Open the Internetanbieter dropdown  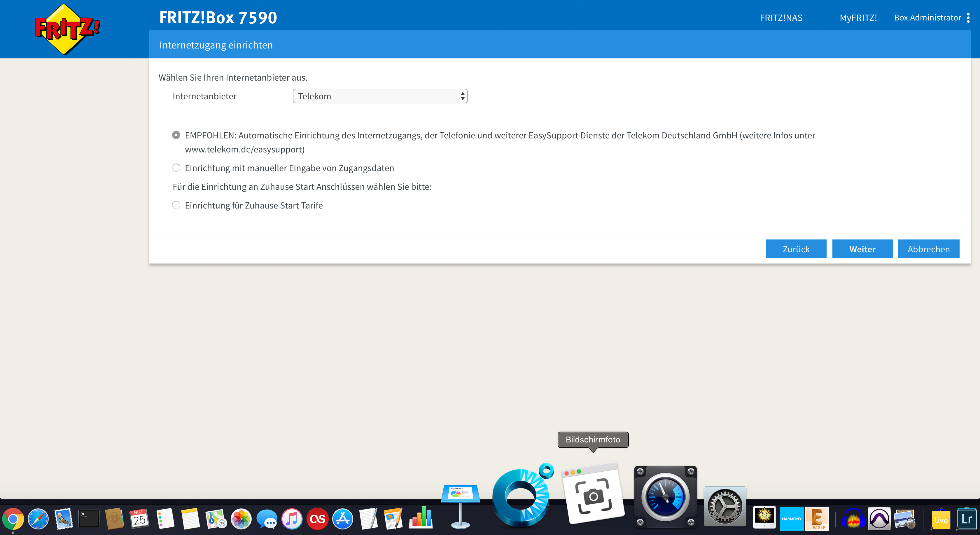pos(380,96)
